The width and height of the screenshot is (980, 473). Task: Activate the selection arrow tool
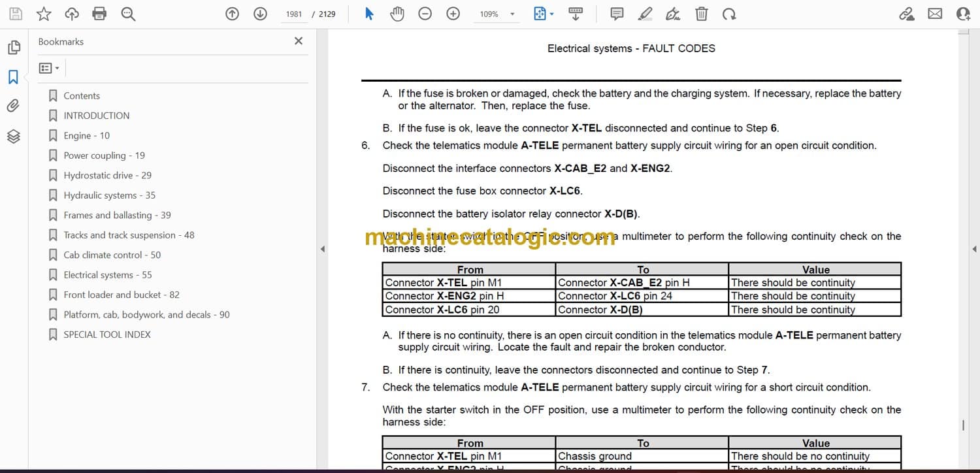click(x=369, y=14)
